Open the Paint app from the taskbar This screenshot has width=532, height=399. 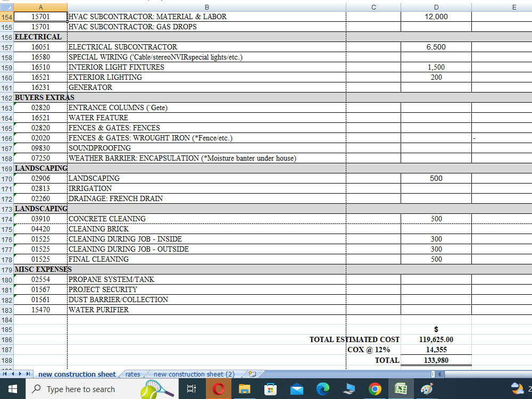427,389
